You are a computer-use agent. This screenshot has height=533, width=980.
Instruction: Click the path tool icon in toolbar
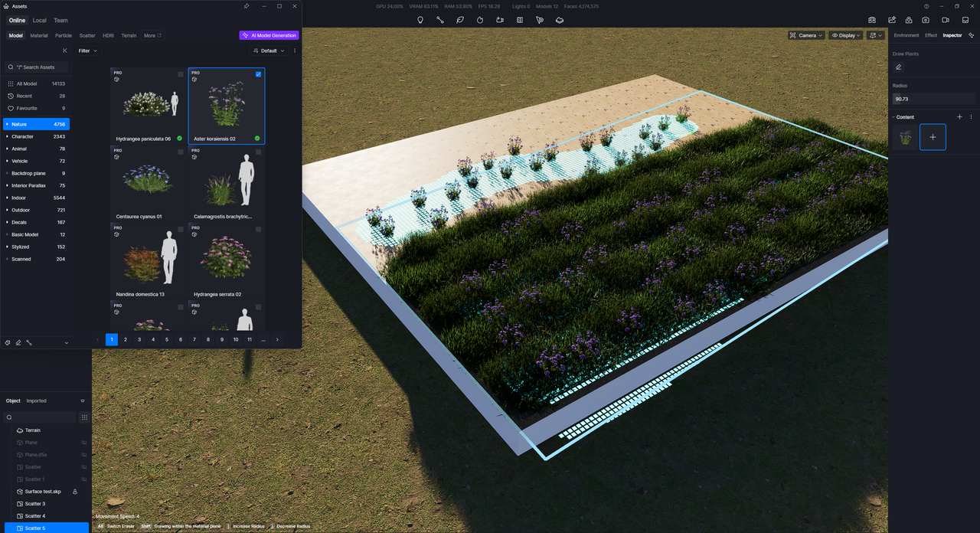coord(440,20)
